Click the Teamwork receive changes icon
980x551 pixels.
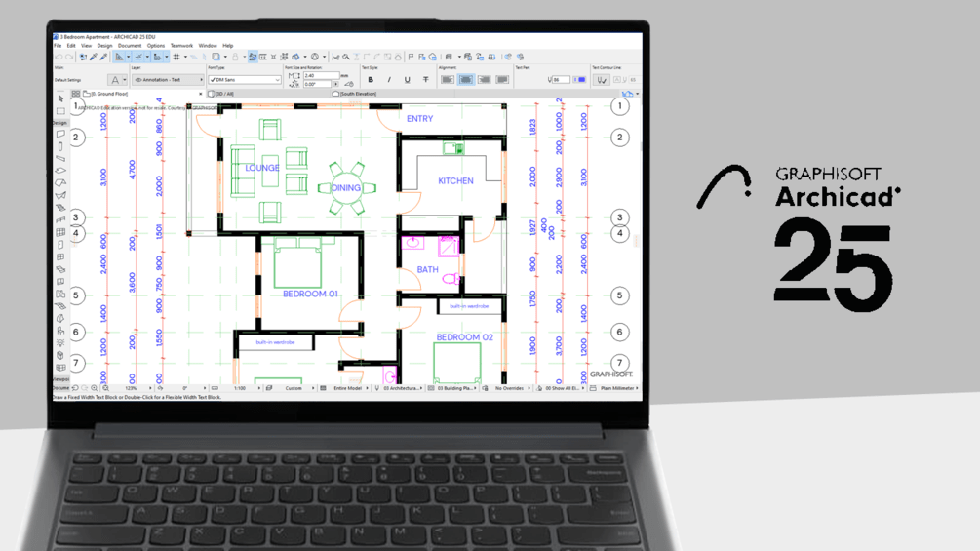tap(520, 57)
